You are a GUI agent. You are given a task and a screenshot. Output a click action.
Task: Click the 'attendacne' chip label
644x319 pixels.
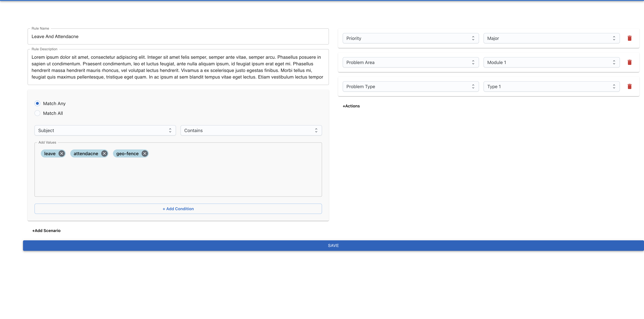click(86, 153)
